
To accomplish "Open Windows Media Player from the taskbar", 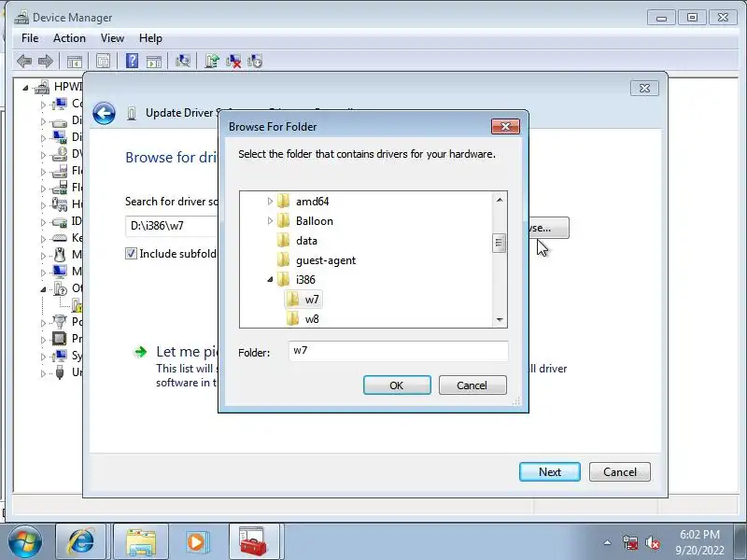I will (196, 541).
